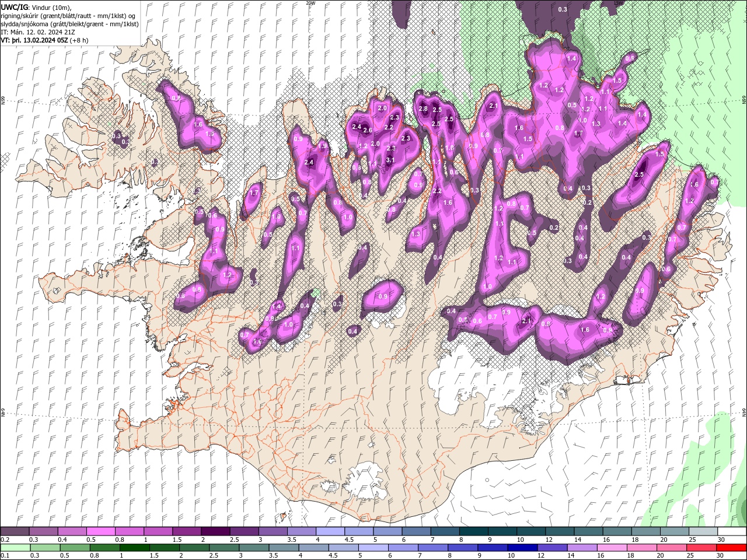Image resolution: width=747 pixels, height=560 pixels.
Task: Select the 'rigning/skúrir' description line
Action: click(x=69, y=15)
